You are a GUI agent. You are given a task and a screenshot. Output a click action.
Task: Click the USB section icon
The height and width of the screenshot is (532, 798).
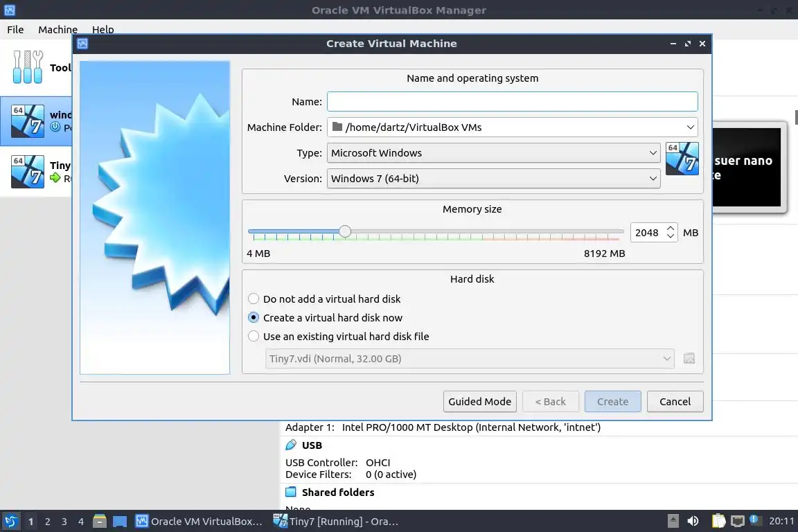pos(291,445)
